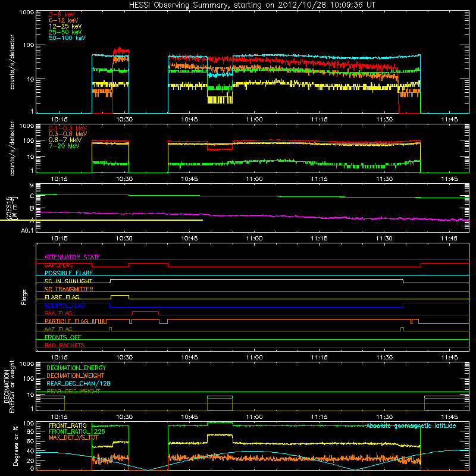476x476 pixels.
Task: Select the DECIMATION_ENERGY legend label
Action: 76,368
